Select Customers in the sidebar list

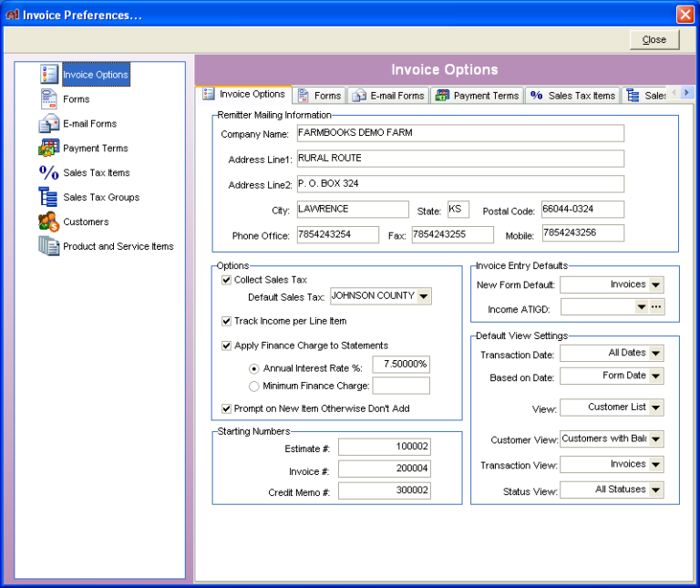(x=86, y=222)
